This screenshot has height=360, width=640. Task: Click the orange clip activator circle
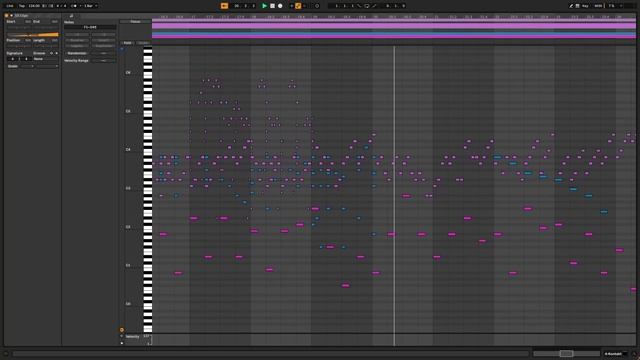(x=7, y=16)
